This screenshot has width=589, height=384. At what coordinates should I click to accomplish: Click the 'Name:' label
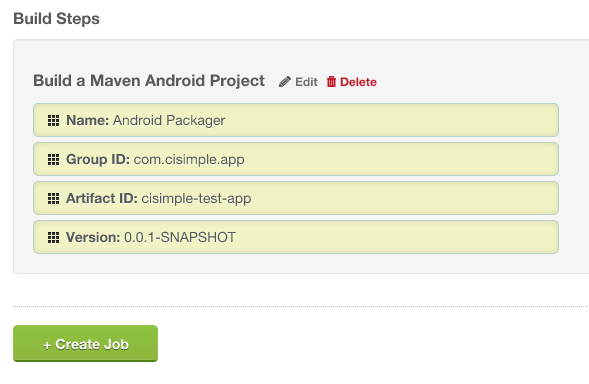point(88,121)
